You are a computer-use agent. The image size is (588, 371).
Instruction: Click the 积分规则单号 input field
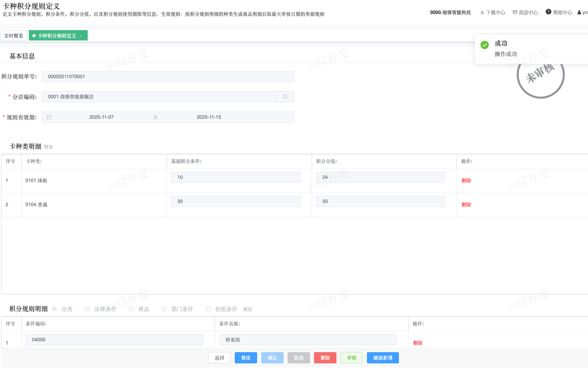(x=168, y=77)
